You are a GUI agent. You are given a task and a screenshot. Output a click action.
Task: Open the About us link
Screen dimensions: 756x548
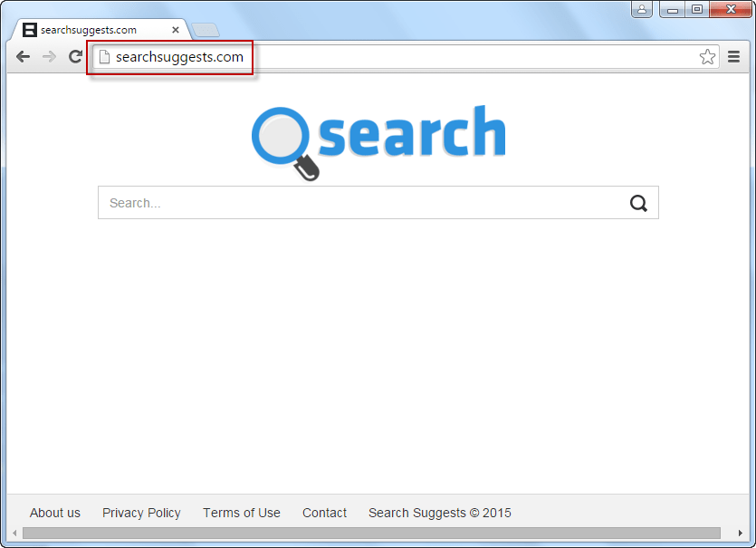pyautogui.click(x=55, y=513)
